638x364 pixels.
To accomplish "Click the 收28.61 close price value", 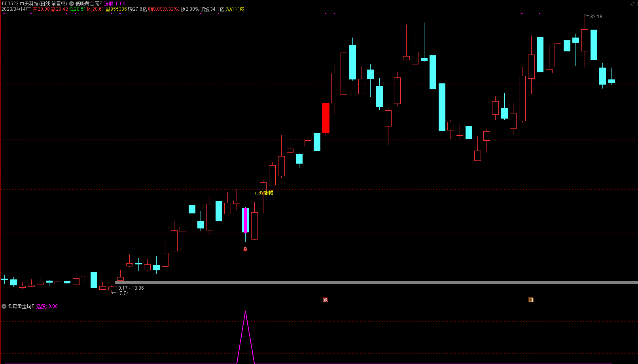I will 96,9.
